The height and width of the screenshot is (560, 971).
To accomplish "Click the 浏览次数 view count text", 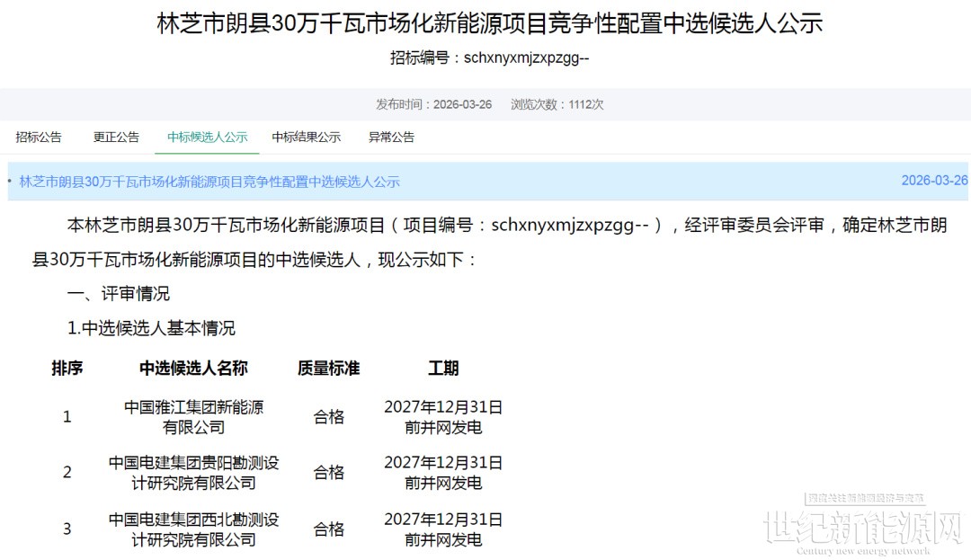I will 557,104.
